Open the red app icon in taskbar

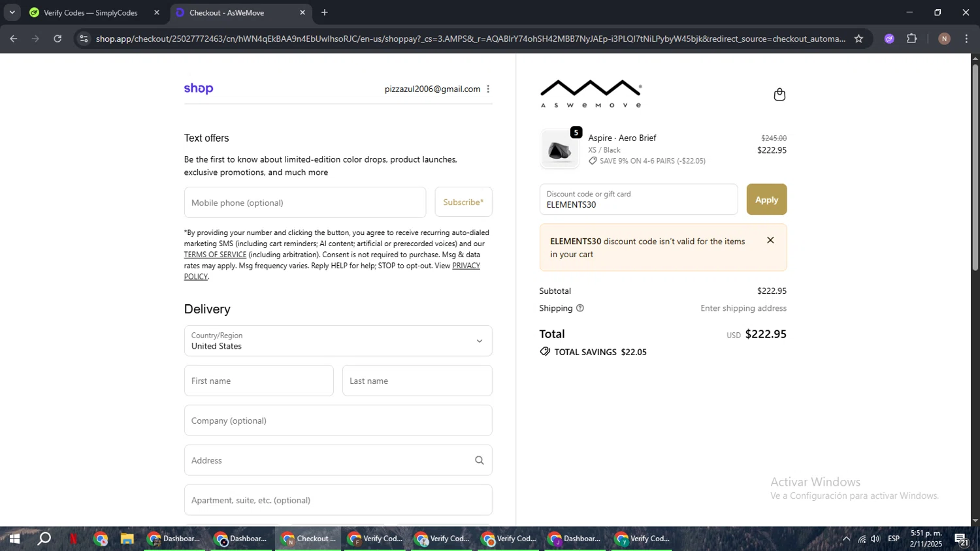(74, 539)
